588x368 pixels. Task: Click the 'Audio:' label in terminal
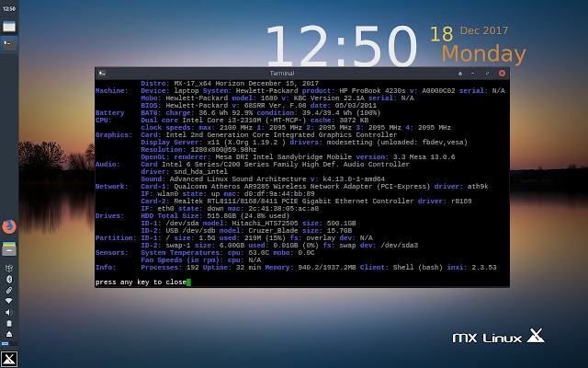107,164
